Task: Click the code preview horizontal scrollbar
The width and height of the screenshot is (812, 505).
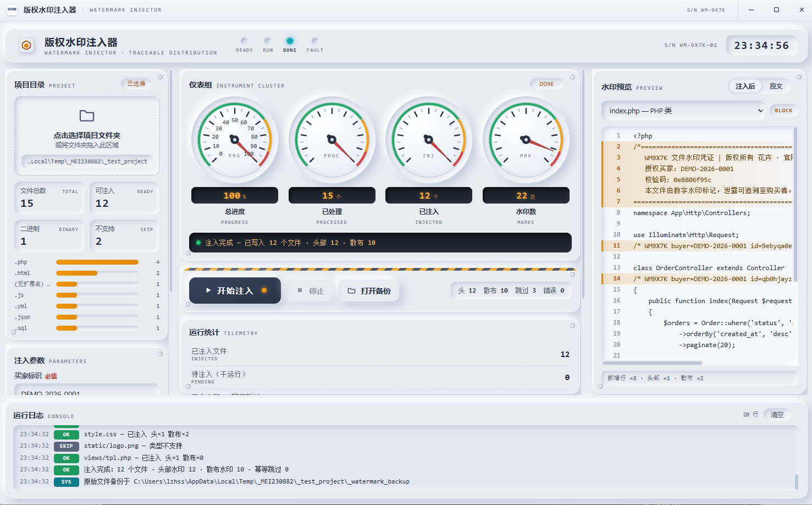Action: tap(653, 363)
